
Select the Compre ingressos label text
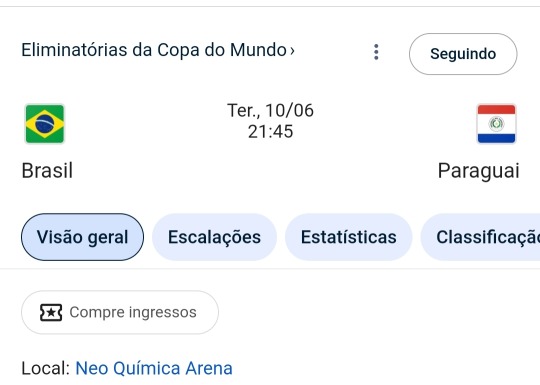[133, 313]
